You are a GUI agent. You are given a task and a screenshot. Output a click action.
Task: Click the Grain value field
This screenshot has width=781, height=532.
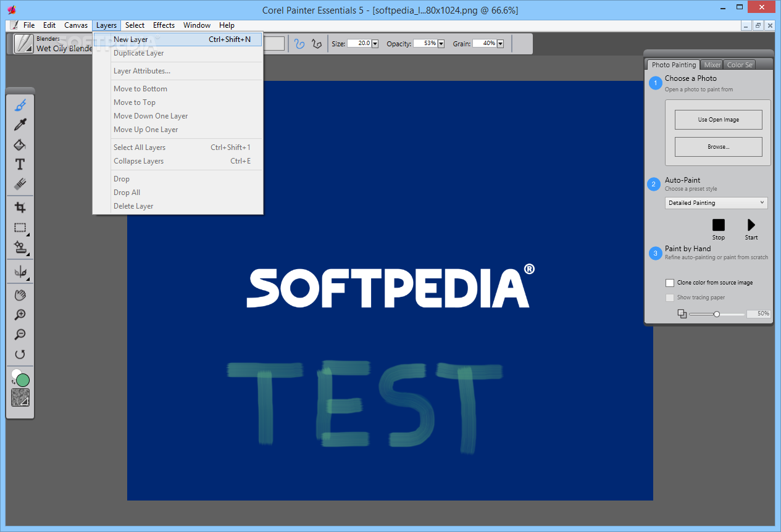[484, 44]
